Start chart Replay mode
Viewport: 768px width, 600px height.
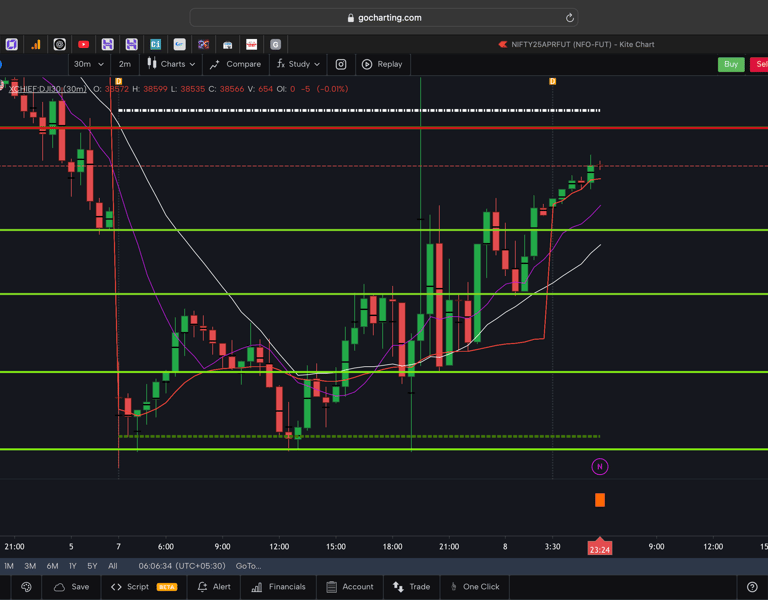pos(382,64)
